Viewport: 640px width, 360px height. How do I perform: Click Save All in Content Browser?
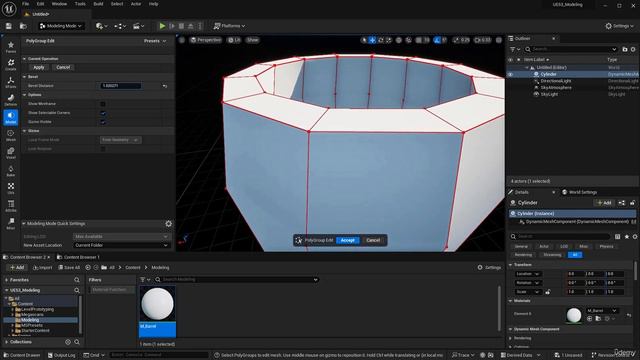pos(69,268)
